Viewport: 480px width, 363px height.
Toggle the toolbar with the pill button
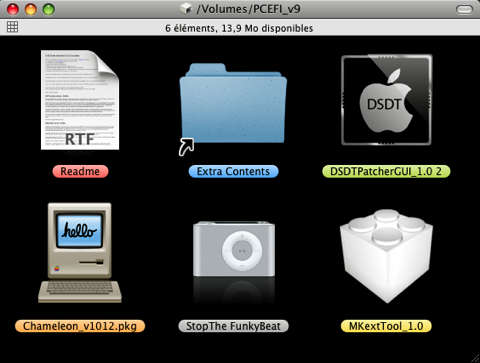464,10
